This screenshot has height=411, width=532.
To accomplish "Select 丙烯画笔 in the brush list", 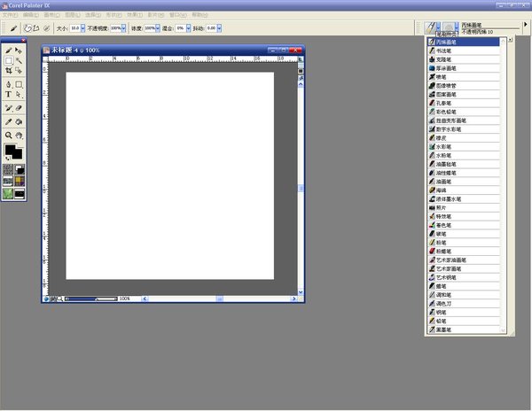I will point(464,42).
